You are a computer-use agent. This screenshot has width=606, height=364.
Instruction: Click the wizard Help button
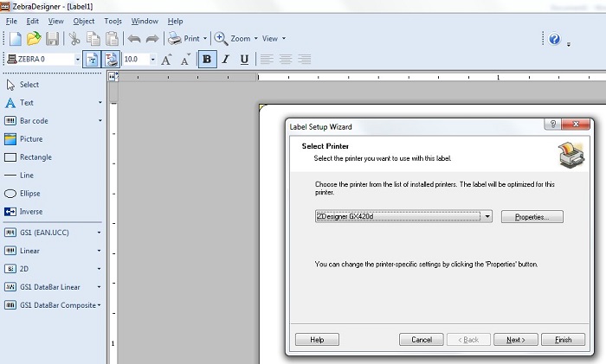pos(317,340)
